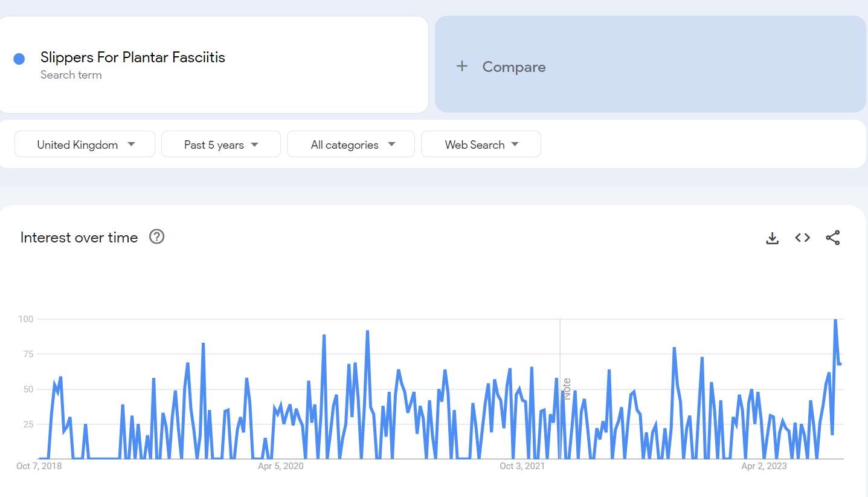Image resolution: width=868 pixels, height=497 pixels.
Task: Click the blue dot beside the search term
Action: tap(19, 59)
